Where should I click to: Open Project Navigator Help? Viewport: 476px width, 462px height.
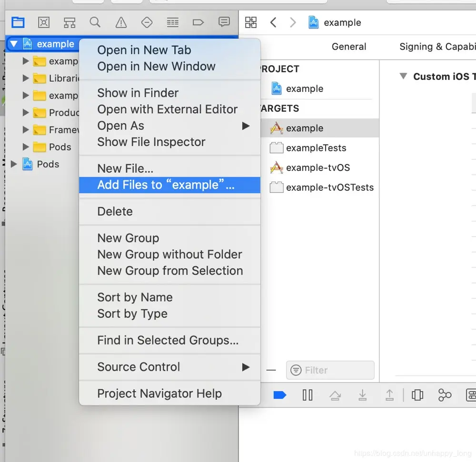(x=170, y=394)
